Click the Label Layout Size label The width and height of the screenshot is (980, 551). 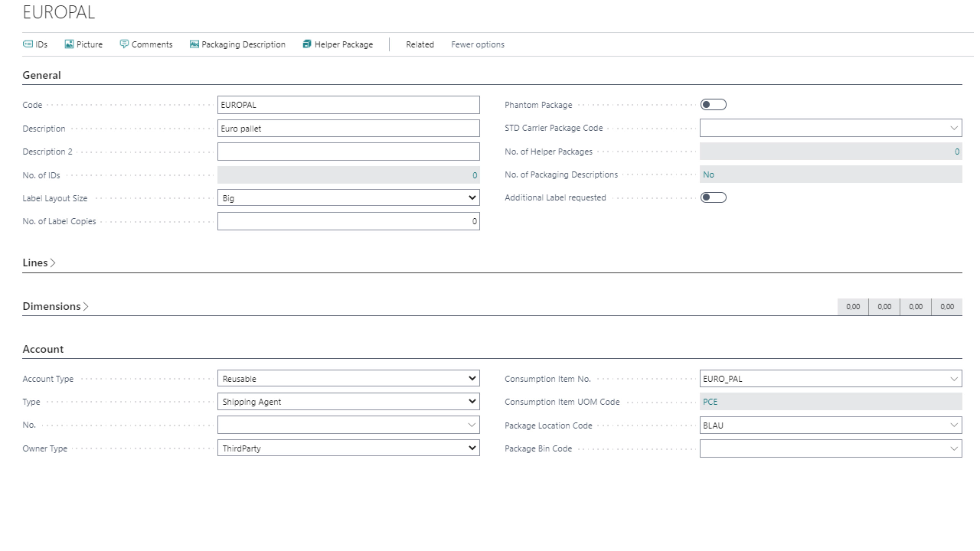pos(55,198)
